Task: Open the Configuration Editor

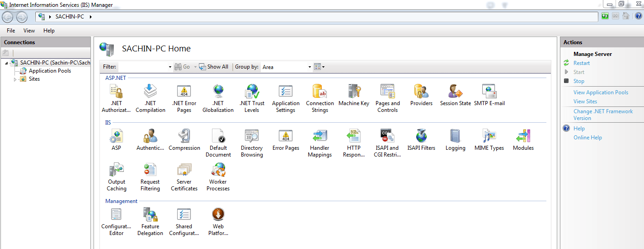Action: 116,221
